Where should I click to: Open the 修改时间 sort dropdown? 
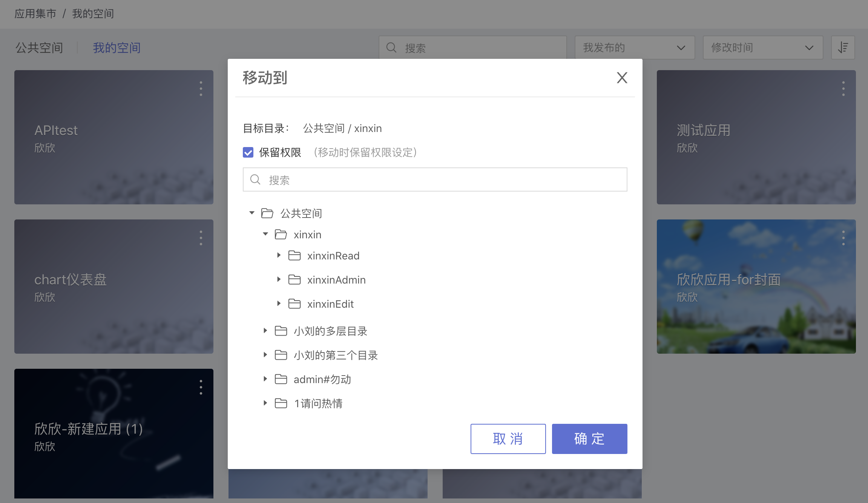[762, 48]
